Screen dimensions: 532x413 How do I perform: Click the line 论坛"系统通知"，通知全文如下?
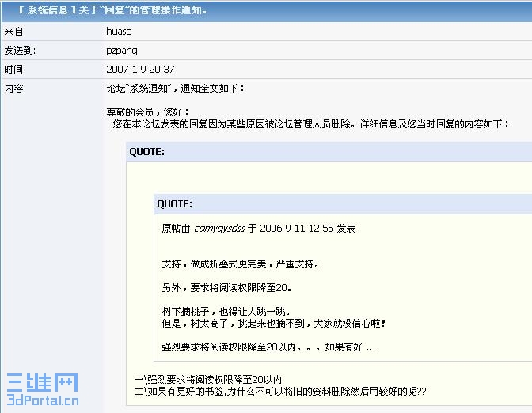click(x=176, y=89)
